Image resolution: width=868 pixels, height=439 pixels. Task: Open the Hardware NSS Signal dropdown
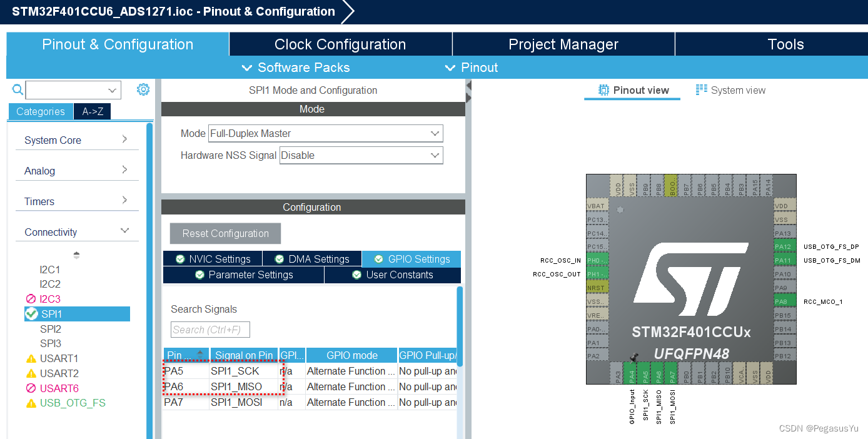coord(361,155)
